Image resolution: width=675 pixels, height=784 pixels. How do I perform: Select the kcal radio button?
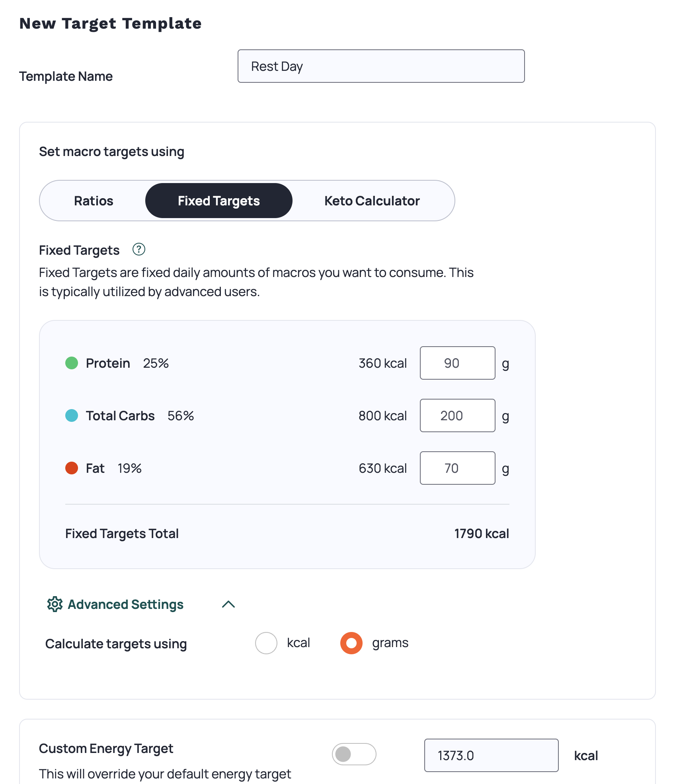point(266,643)
